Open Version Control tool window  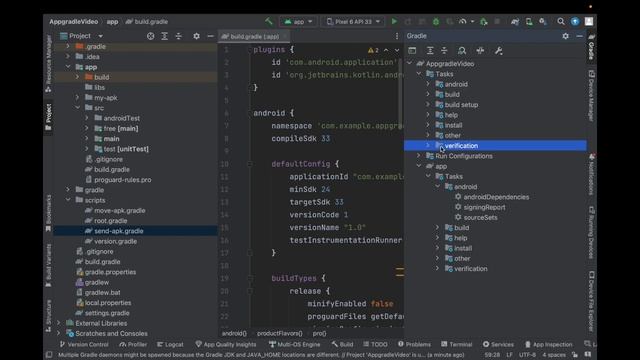point(84,344)
